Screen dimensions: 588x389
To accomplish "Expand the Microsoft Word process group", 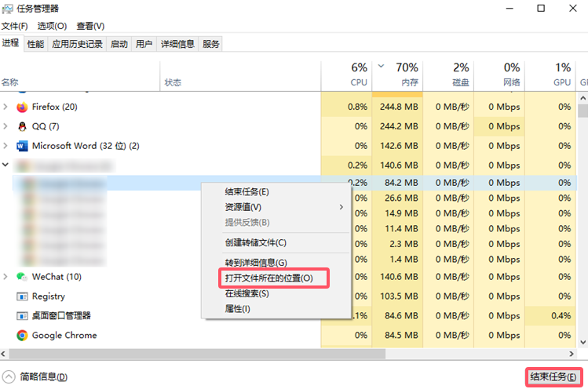I will 5,146.
